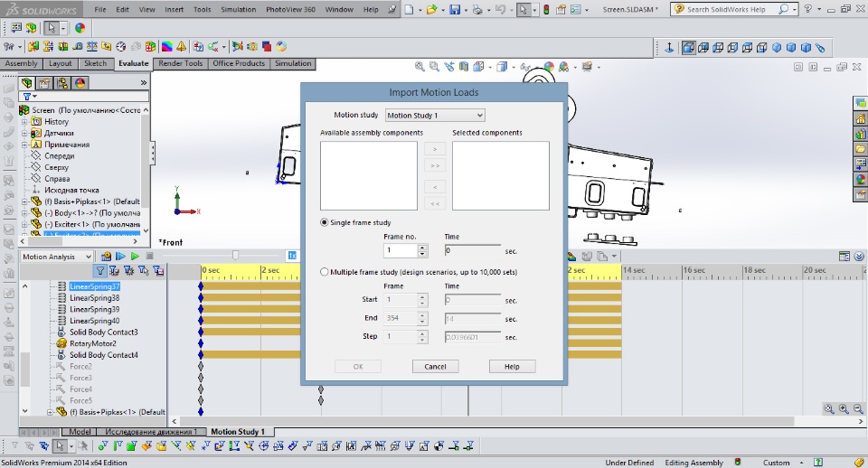Switch to the Assembly CommandManager tab

point(21,63)
